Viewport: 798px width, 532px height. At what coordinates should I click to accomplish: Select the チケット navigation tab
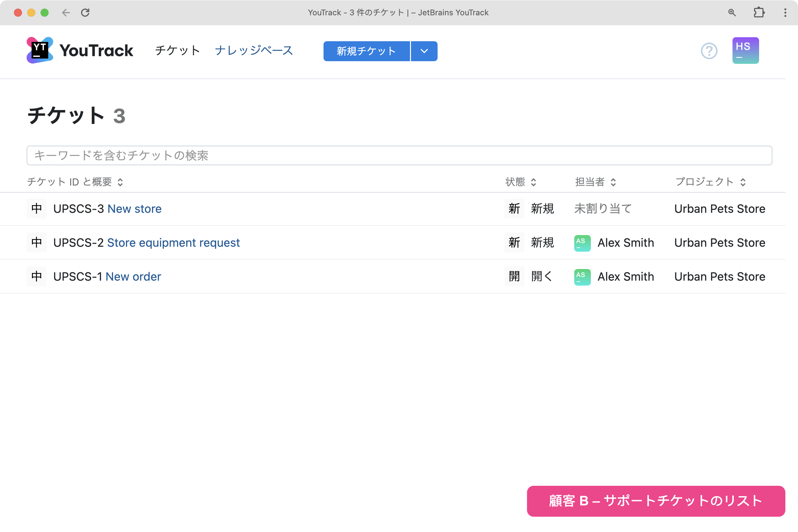(x=178, y=51)
